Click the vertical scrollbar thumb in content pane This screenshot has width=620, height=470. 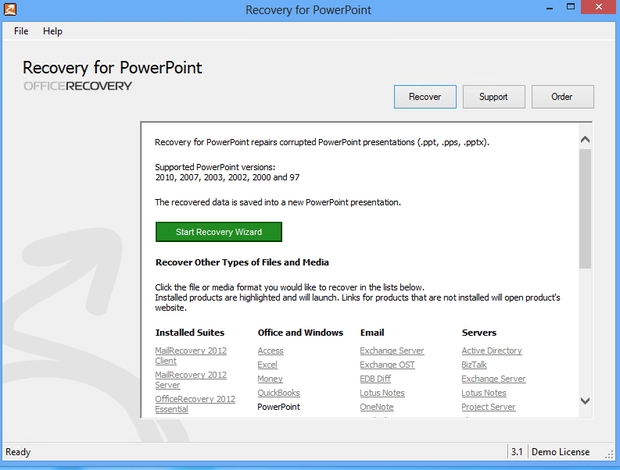tap(585, 209)
